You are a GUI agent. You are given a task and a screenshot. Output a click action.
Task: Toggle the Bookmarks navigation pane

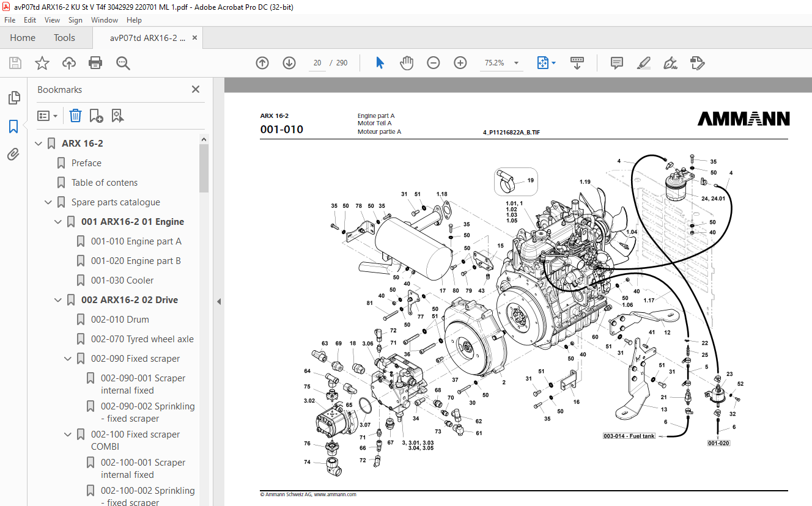tap(13, 127)
